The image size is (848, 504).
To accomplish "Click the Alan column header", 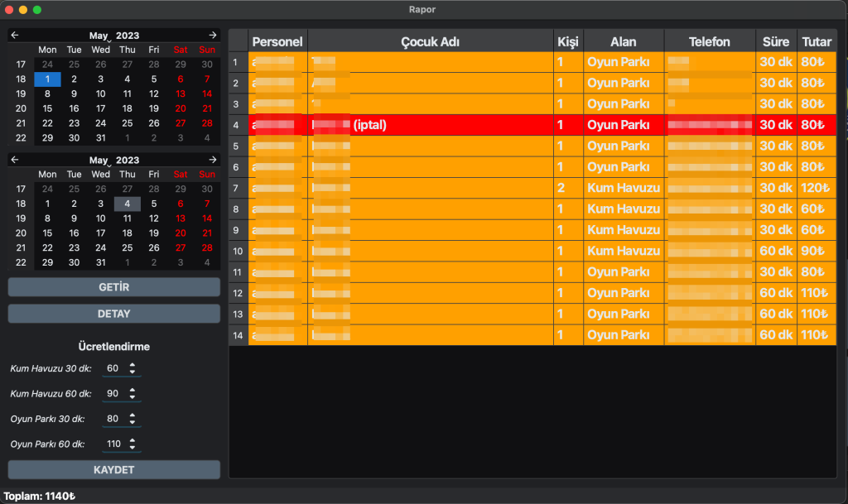I will 624,41.
